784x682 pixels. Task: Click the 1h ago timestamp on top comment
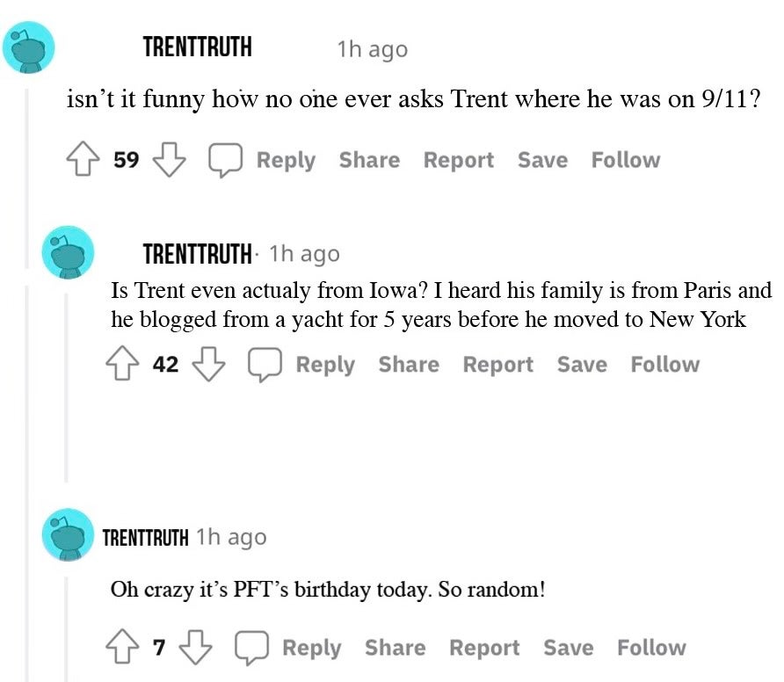tap(372, 50)
